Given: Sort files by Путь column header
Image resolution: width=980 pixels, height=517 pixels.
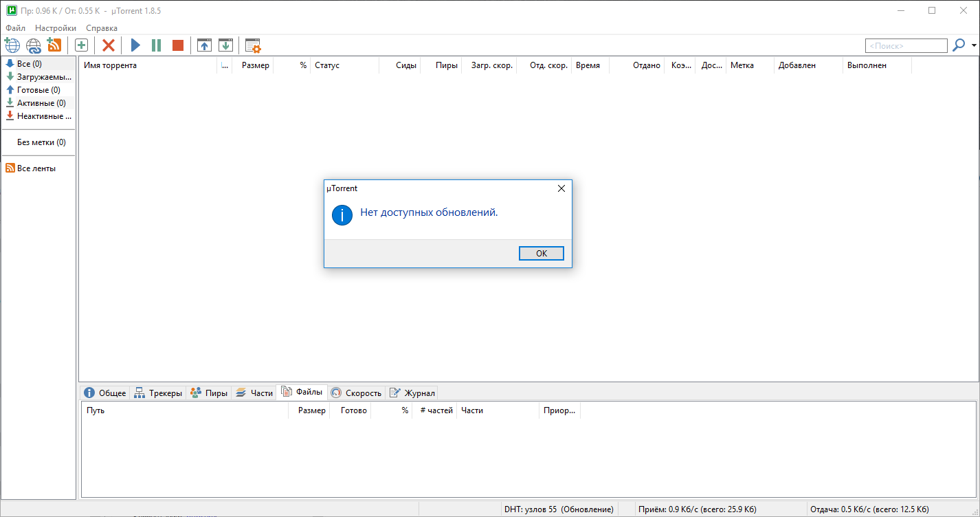Looking at the screenshot, I should tap(185, 410).
